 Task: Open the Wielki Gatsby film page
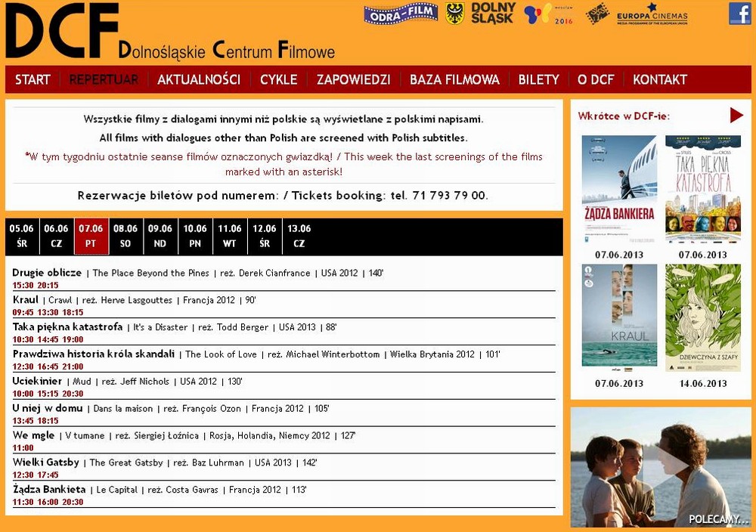46,462
